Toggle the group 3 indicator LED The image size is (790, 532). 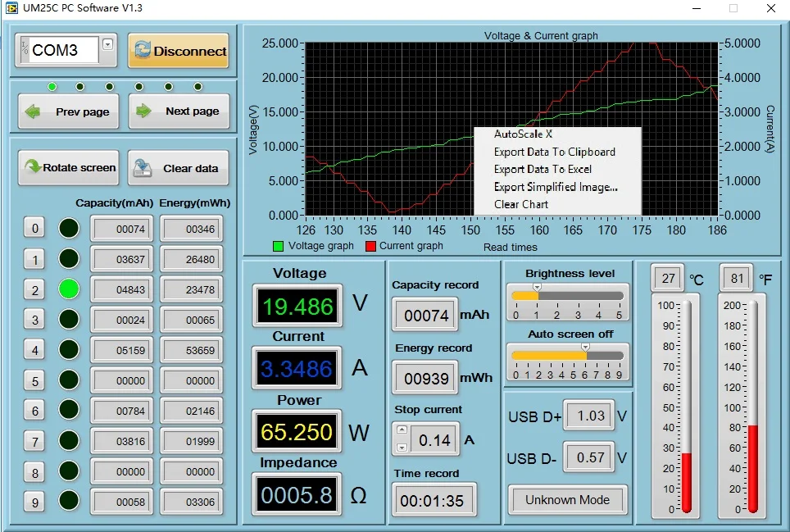[69, 319]
